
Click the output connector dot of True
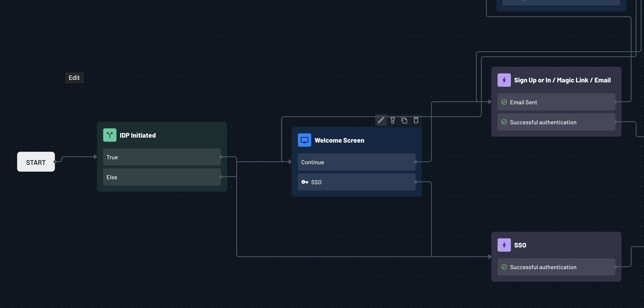tap(221, 157)
